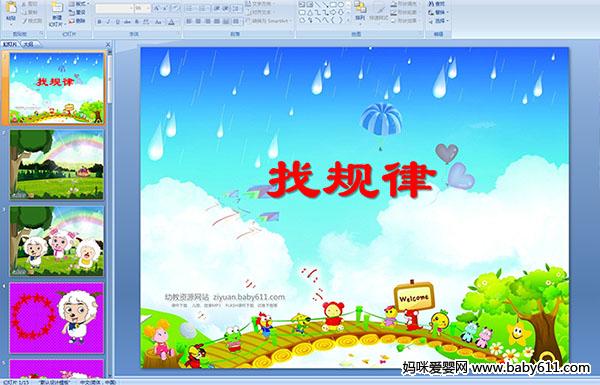Image resolution: width=600 pixels, height=385 pixels.
Task: Click the font color A icon
Action: (171, 22)
